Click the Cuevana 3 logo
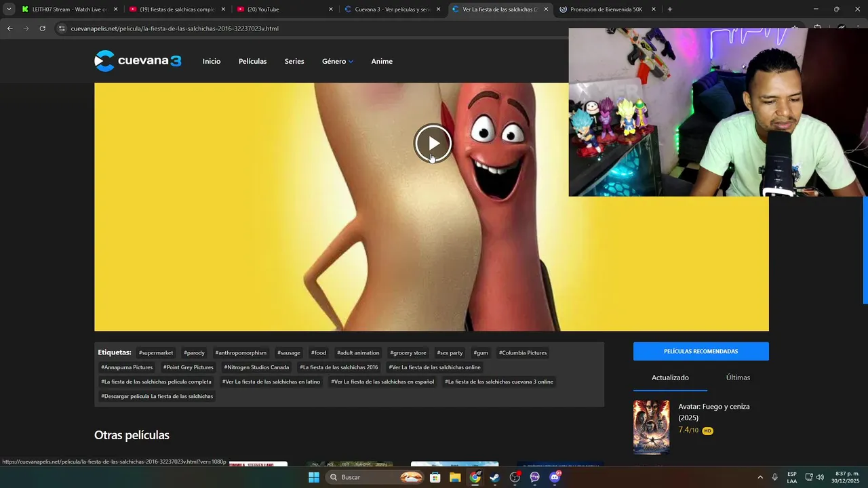This screenshot has height=488, width=868. [138, 61]
